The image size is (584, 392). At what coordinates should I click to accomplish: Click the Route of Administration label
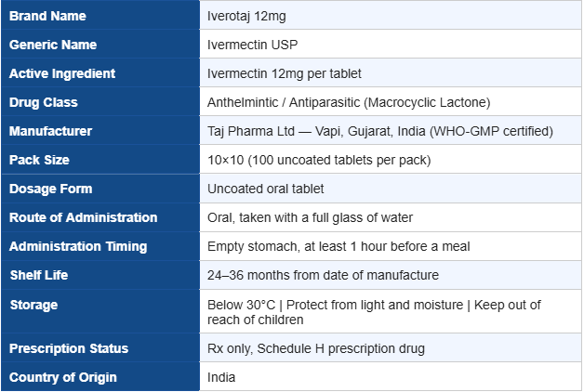pos(84,217)
